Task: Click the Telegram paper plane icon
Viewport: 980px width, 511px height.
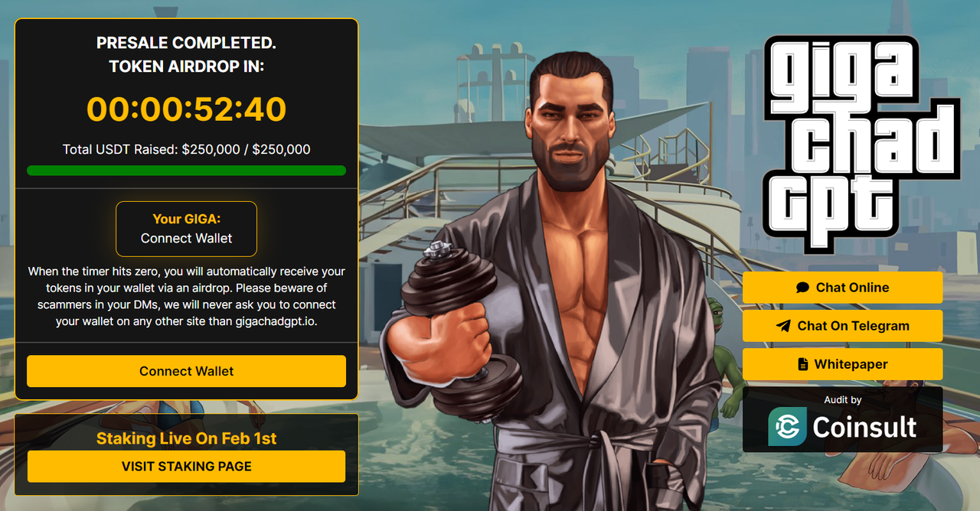Action: tap(783, 326)
